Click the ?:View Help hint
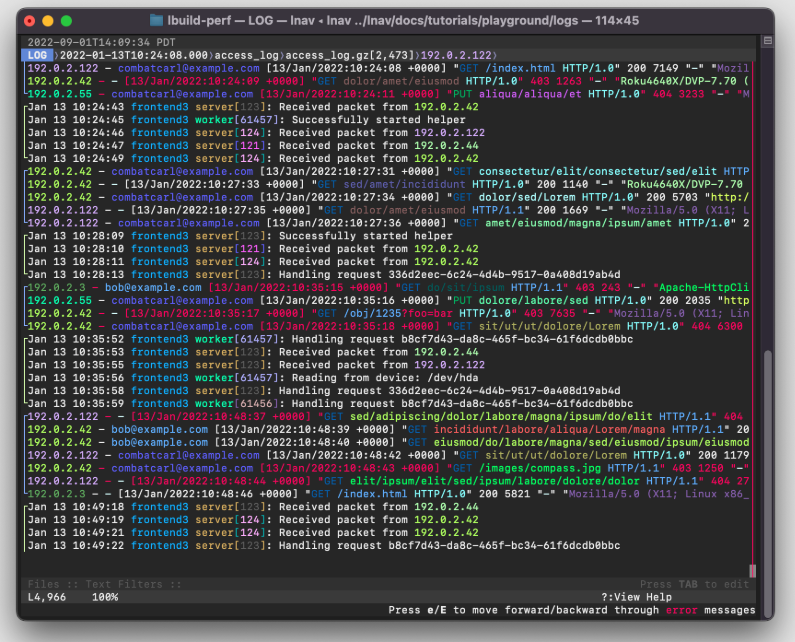This screenshot has height=642, width=795. click(x=643, y=597)
